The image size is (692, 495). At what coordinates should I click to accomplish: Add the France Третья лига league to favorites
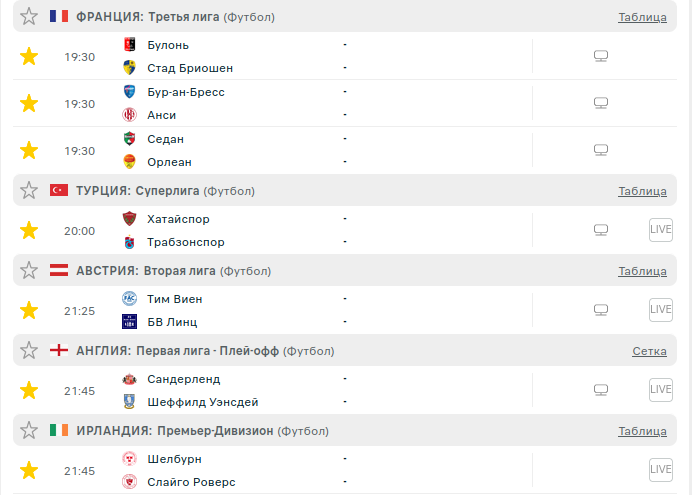coord(29,17)
